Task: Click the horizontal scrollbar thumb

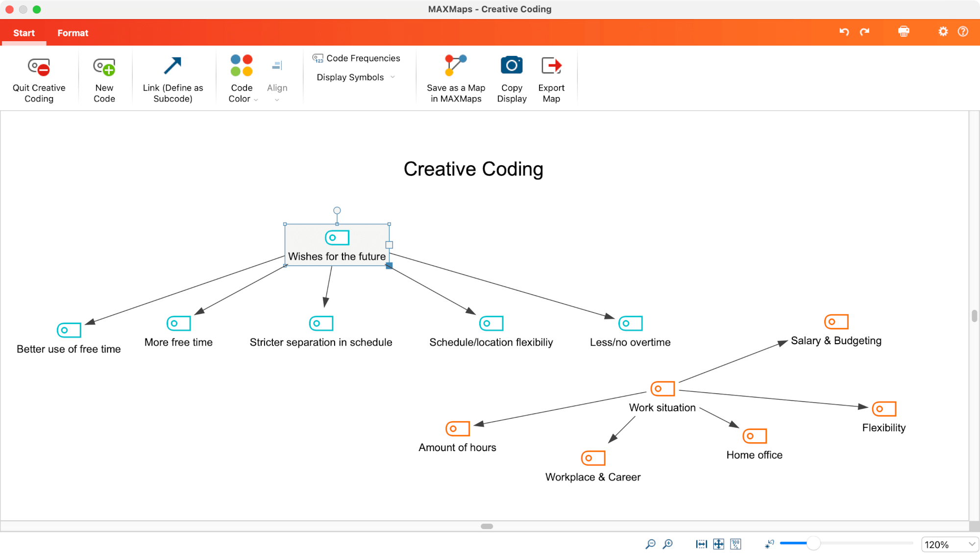Action: [x=487, y=526]
